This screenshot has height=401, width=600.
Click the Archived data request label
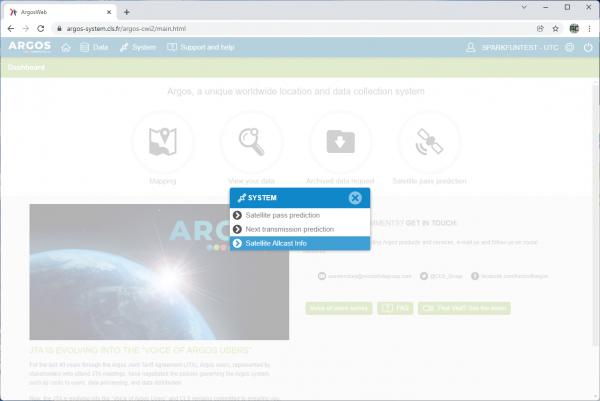(340, 181)
